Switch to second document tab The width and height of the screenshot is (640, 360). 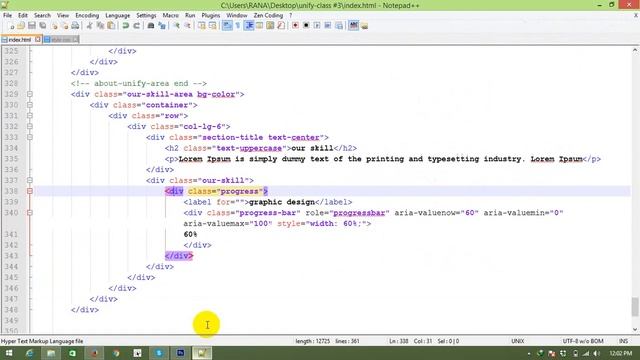[61, 40]
